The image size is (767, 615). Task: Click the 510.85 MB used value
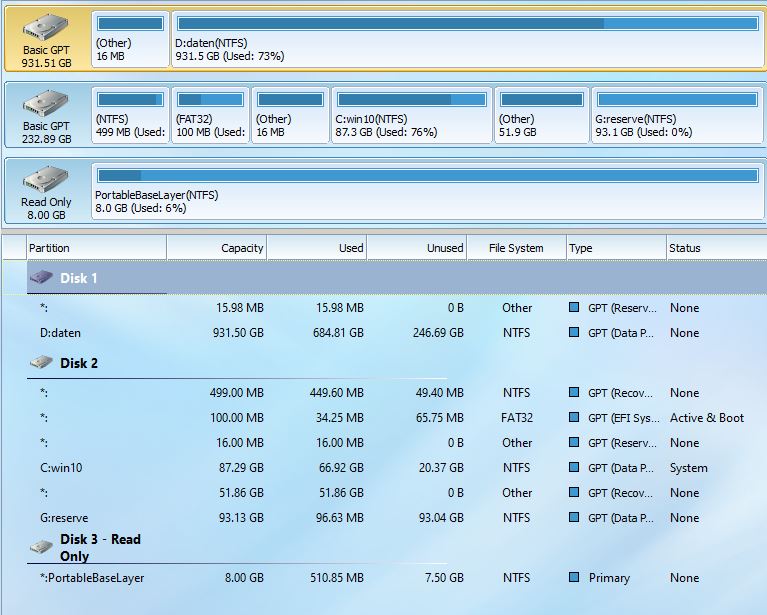click(337, 578)
